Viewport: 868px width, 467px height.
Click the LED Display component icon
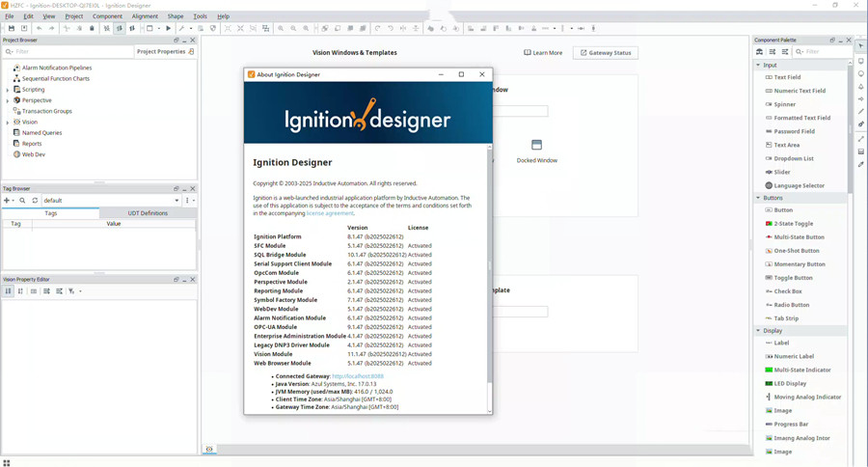pos(769,383)
